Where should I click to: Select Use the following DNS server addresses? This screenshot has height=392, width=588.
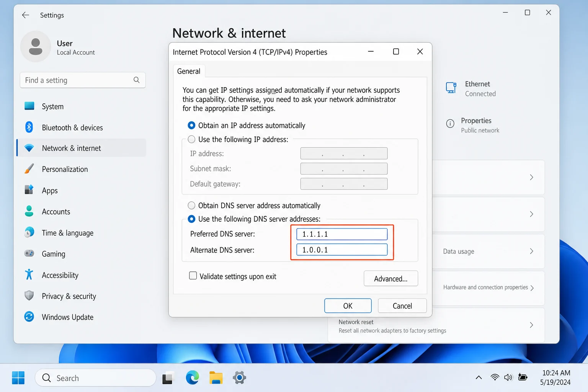coord(191,219)
